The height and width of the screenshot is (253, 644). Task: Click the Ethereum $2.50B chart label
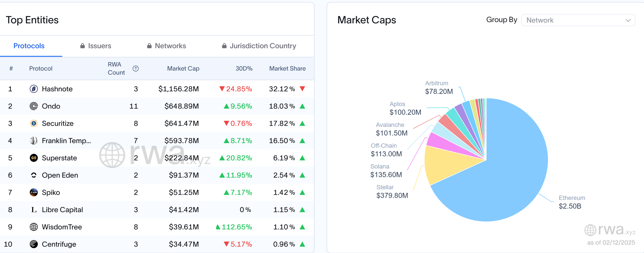point(572,202)
